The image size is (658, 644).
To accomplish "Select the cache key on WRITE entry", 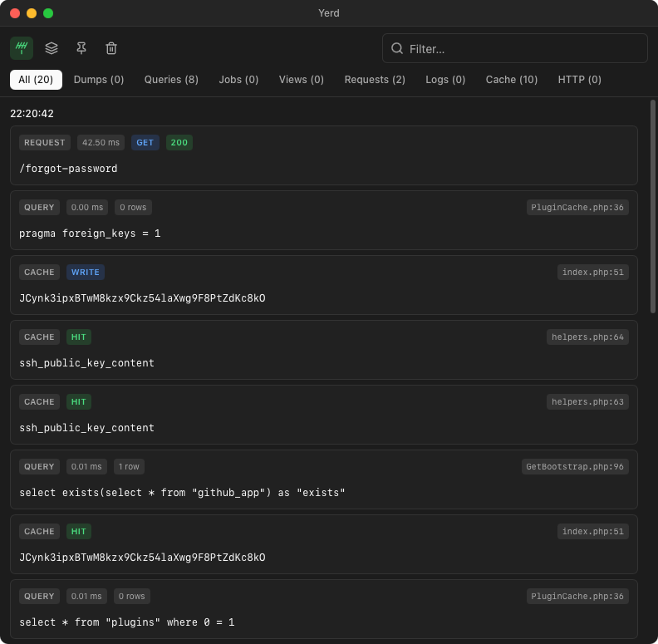I will [142, 298].
